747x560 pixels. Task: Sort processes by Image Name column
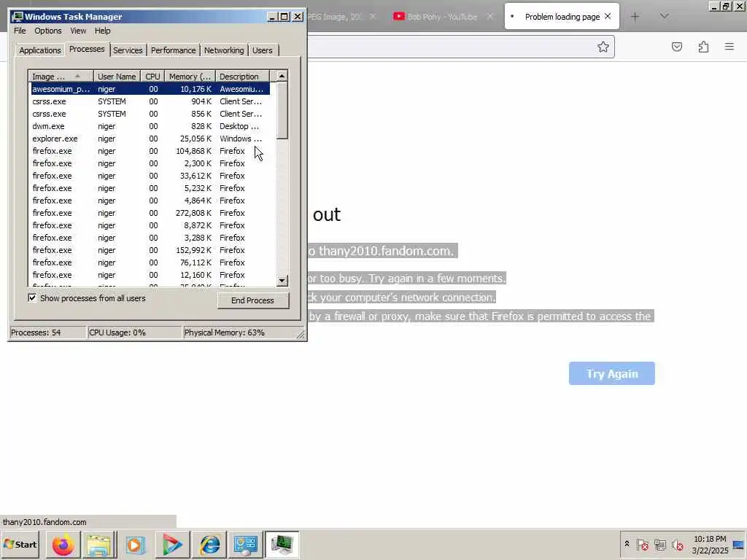[x=61, y=77]
